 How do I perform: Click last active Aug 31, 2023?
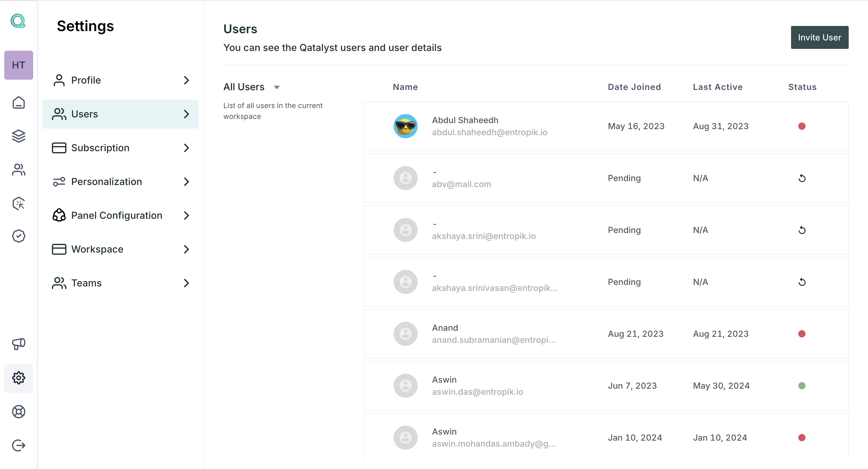pos(721,126)
